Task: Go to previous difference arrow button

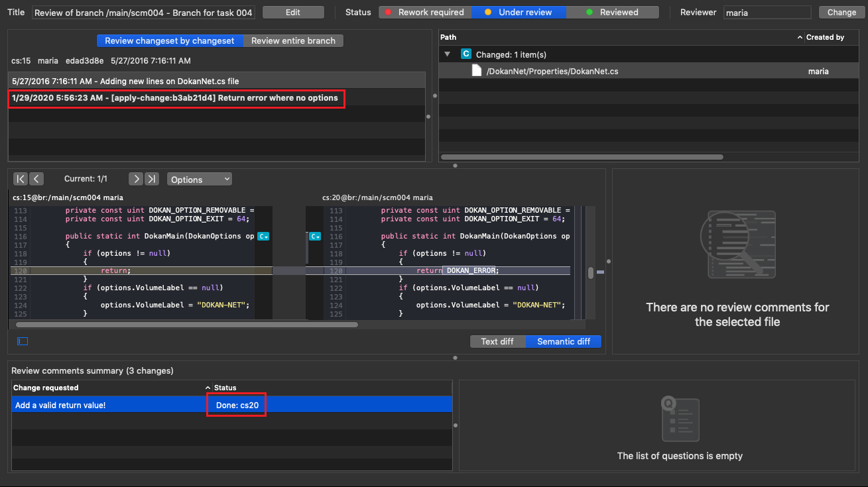Action: 37,179
